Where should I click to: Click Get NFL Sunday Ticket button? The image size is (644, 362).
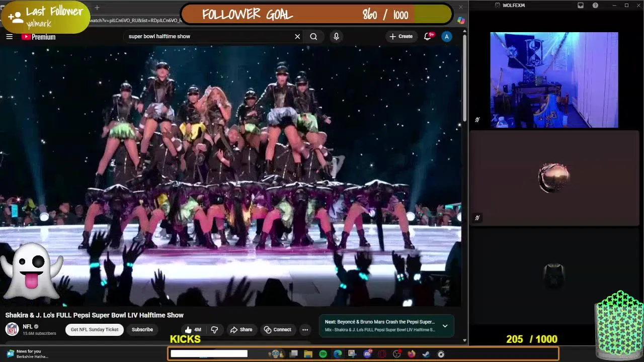pos(95,330)
